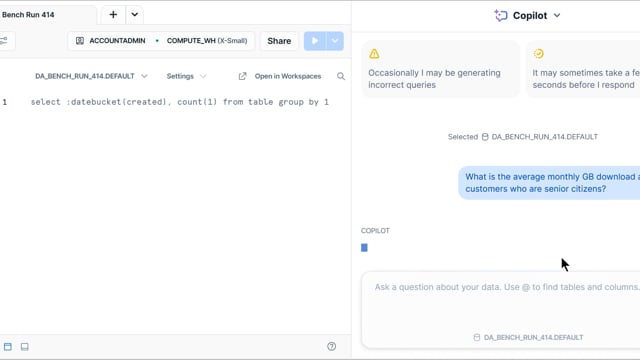Open the Settings dropdown
This screenshot has width=640, height=360.
[186, 76]
